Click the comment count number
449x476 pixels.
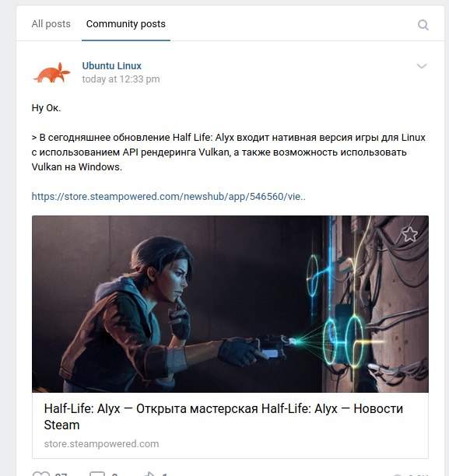pos(114,474)
